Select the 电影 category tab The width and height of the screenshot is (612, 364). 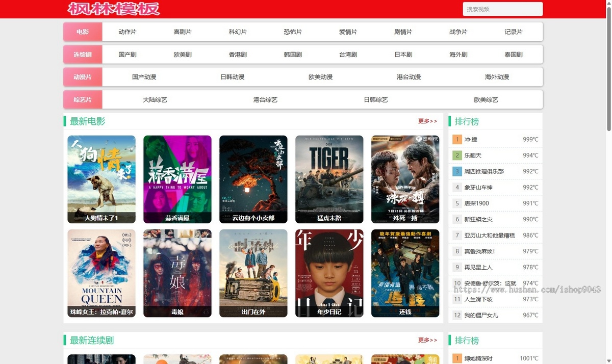[83, 32]
